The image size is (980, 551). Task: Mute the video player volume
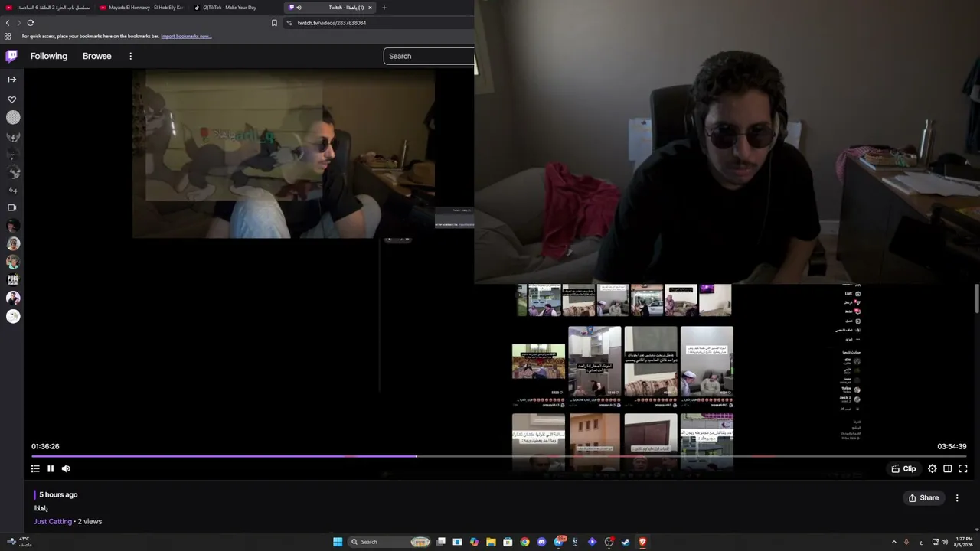pyautogui.click(x=66, y=468)
